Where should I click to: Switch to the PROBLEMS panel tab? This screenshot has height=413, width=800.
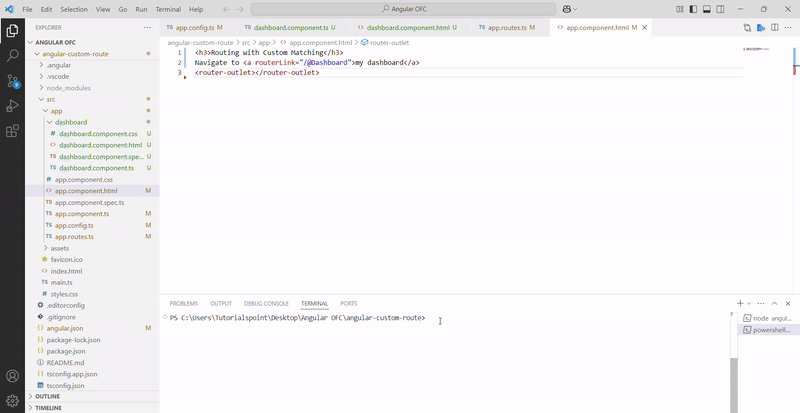183,303
